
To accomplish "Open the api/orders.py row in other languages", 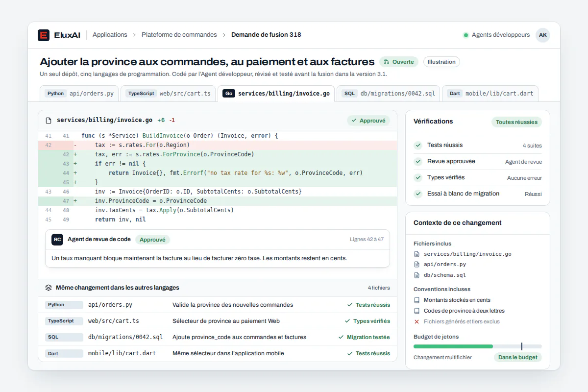I will (x=218, y=305).
